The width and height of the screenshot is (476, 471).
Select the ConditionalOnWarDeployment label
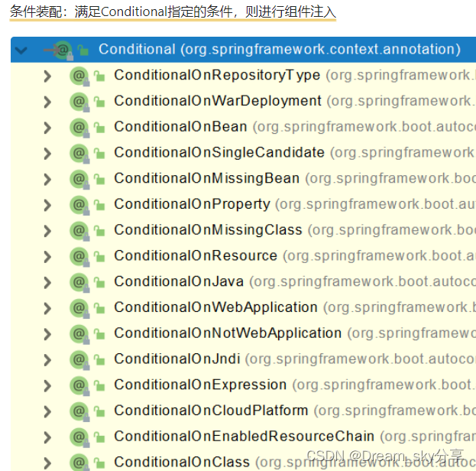click(218, 101)
